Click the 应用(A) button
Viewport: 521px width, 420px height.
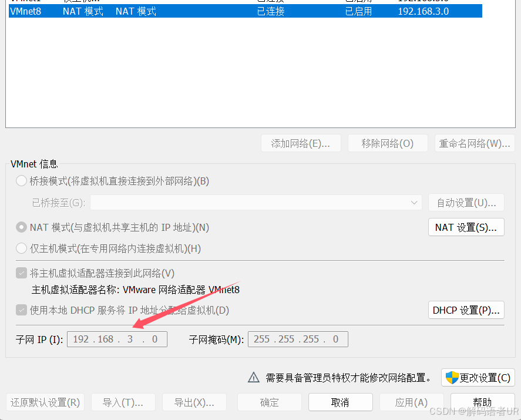(411, 402)
